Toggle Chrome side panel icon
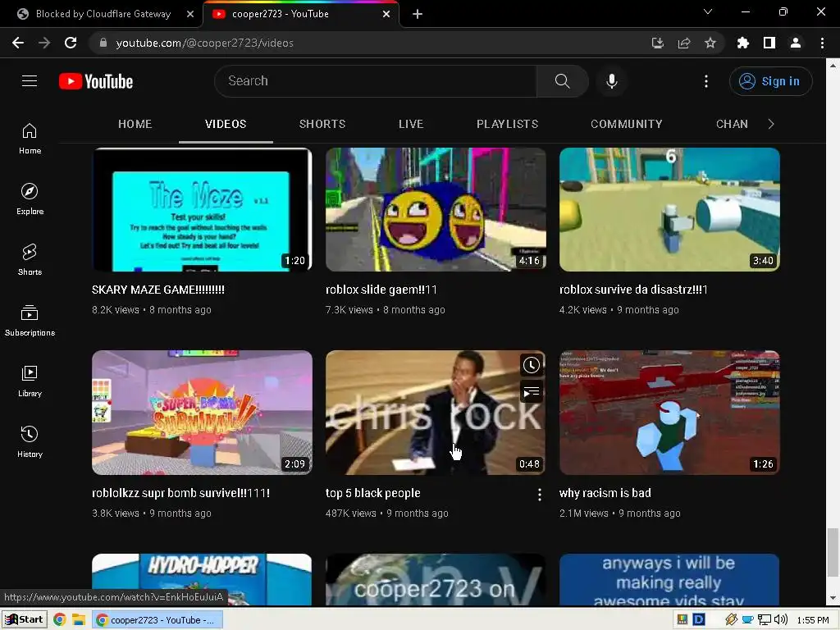Viewport: 840px width, 630px height. click(x=769, y=43)
